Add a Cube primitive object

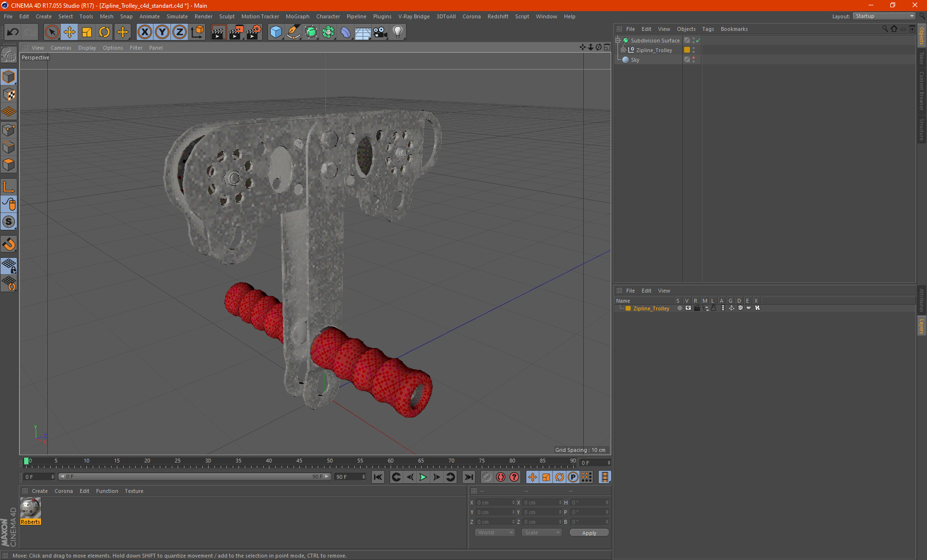276,32
